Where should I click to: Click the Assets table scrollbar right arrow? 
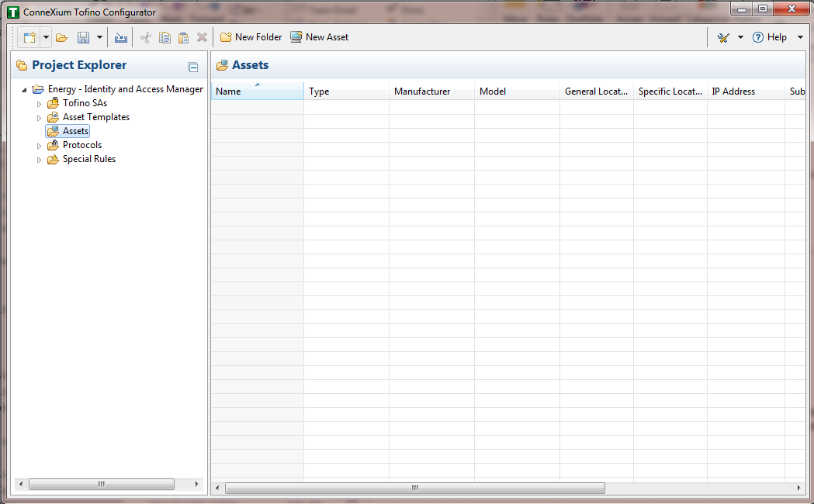pyautogui.click(x=798, y=488)
